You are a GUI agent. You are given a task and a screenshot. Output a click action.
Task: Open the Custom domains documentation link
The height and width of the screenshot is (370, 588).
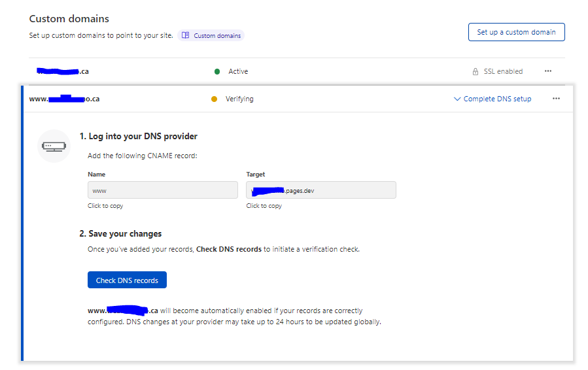217,35
